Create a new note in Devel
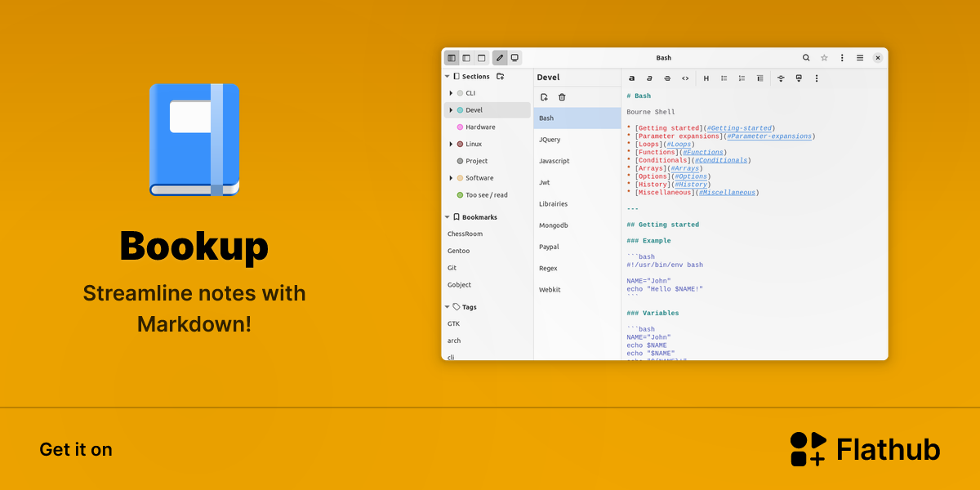Viewport: 980px width, 490px height. point(545,97)
